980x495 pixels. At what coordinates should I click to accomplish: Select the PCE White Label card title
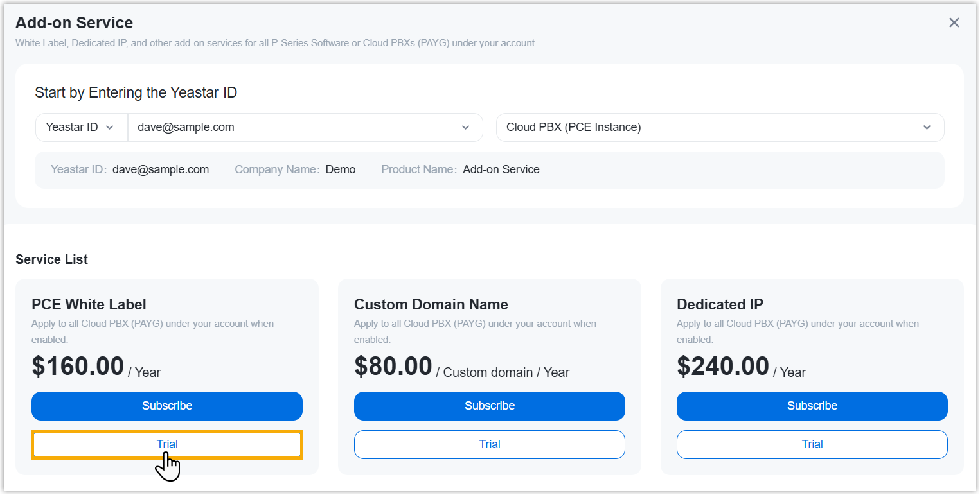(x=89, y=304)
